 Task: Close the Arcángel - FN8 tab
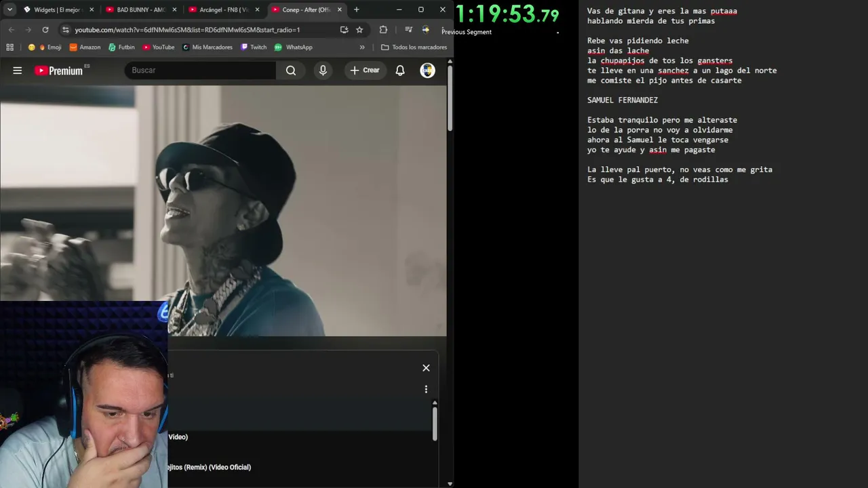pos(257,9)
